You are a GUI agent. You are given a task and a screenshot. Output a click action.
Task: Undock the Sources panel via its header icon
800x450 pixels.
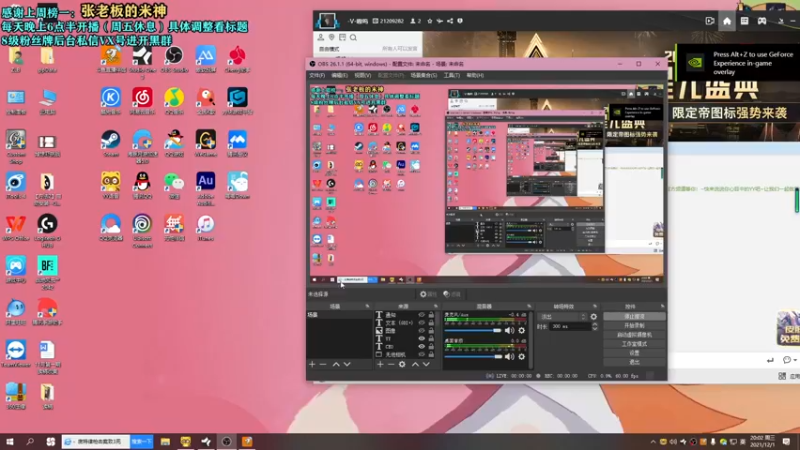click(436, 306)
